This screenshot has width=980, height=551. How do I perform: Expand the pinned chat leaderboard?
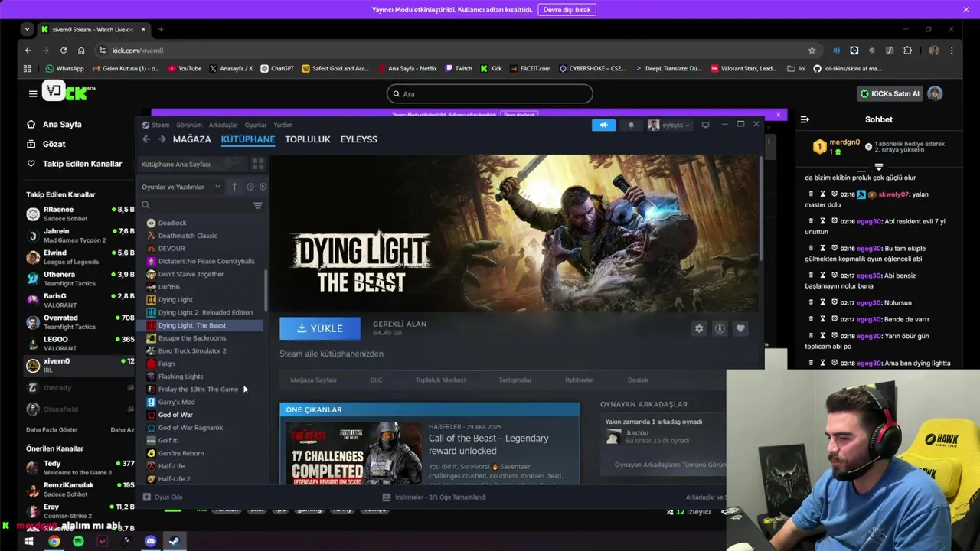878,167
